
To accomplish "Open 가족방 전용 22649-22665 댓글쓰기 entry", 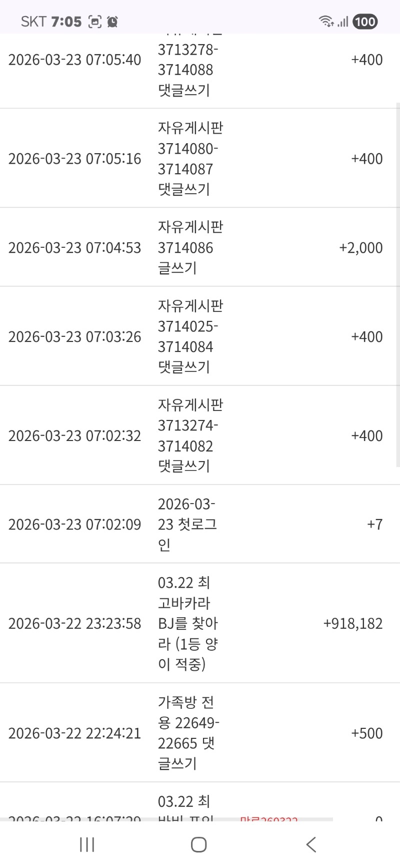I will point(188,733).
